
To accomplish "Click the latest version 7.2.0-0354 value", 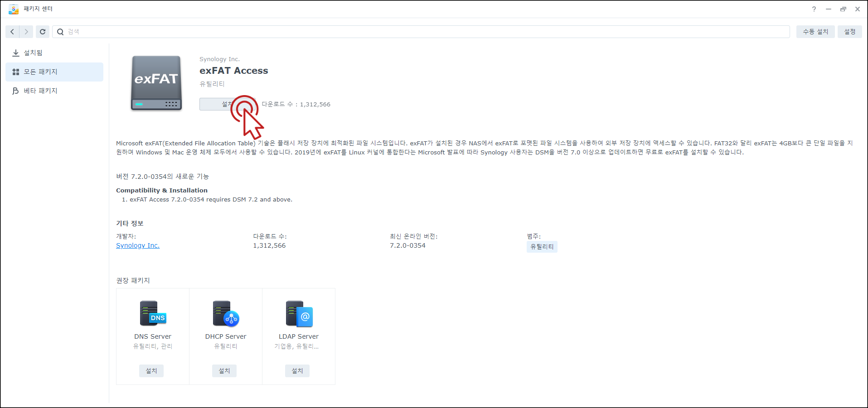I will [408, 245].
